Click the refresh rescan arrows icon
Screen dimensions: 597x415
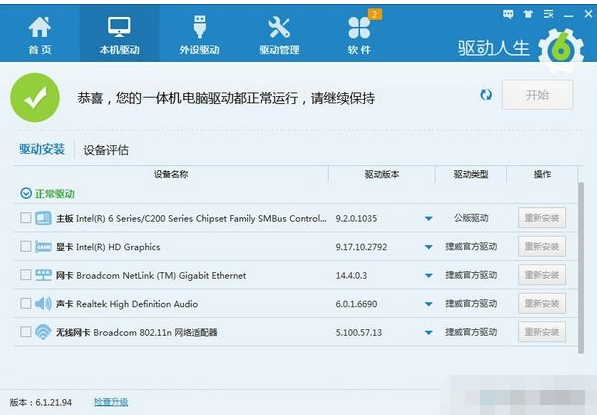486,95
